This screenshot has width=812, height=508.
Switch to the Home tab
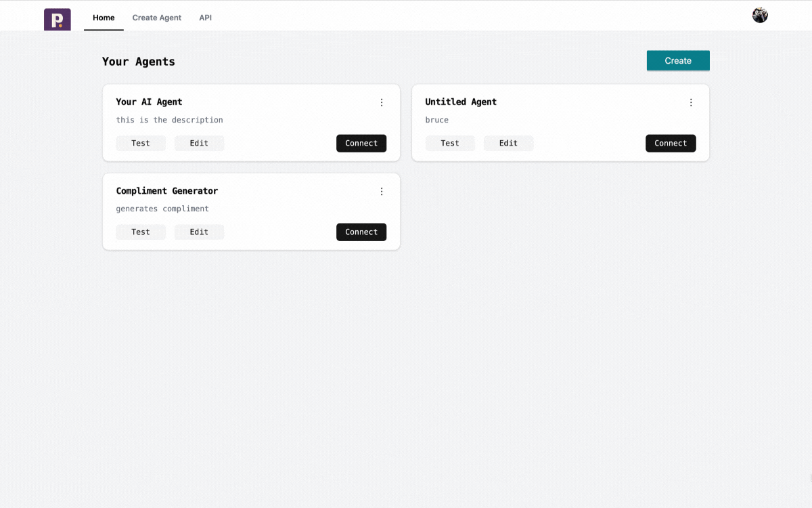(x=104, y=18)
